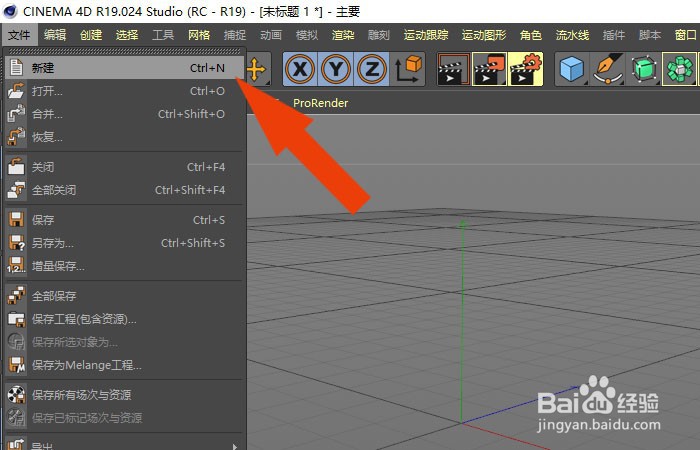Select the Spline Pen tool

[x=608, y=69]
